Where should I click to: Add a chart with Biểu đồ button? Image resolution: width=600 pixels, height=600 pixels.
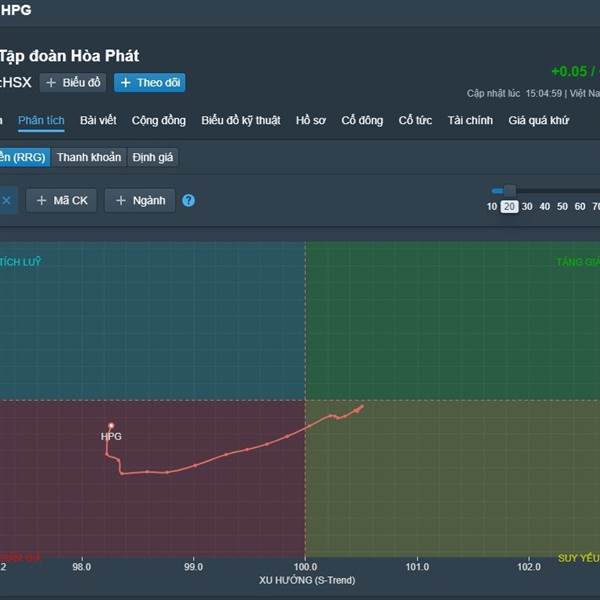(73, 83)
